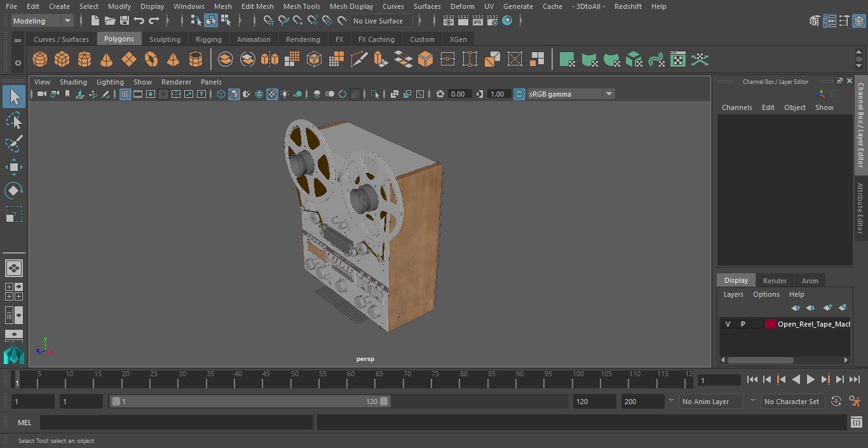The image size is (868, 448).
Task: Click the MEL command input field
Action: click(x=176, y=423)
